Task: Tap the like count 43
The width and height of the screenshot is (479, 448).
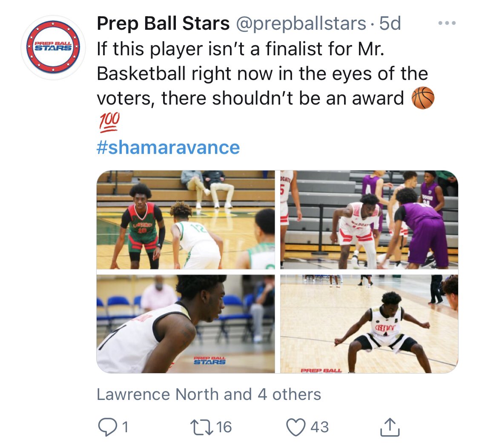Action: point(319,427)
